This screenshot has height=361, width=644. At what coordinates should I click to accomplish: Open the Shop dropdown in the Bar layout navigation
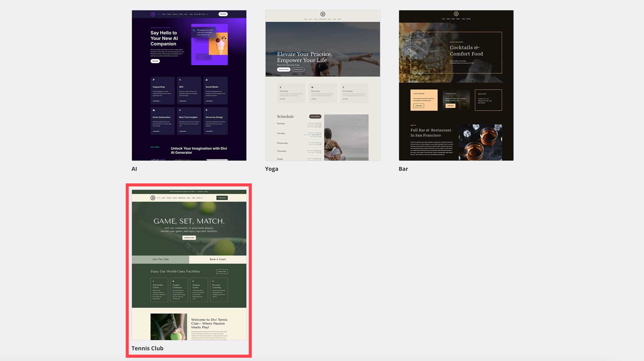pyautogui.click(x=458, y=19)
